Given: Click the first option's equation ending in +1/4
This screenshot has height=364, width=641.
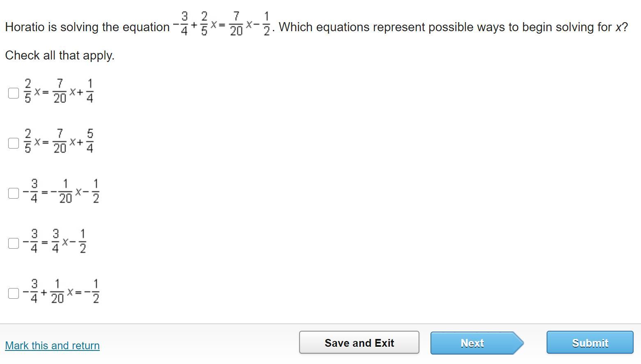Looking at the screenshot, I should [59, 92].
